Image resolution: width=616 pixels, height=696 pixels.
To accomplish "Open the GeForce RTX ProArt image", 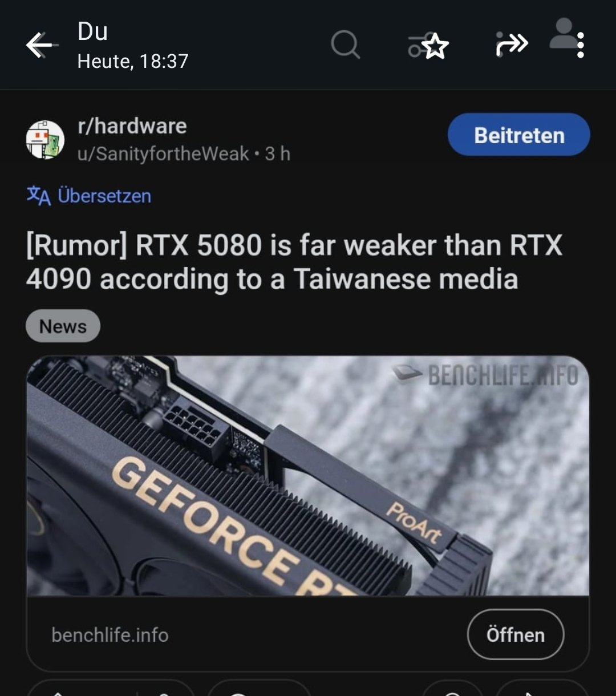I will pos(308,476).
